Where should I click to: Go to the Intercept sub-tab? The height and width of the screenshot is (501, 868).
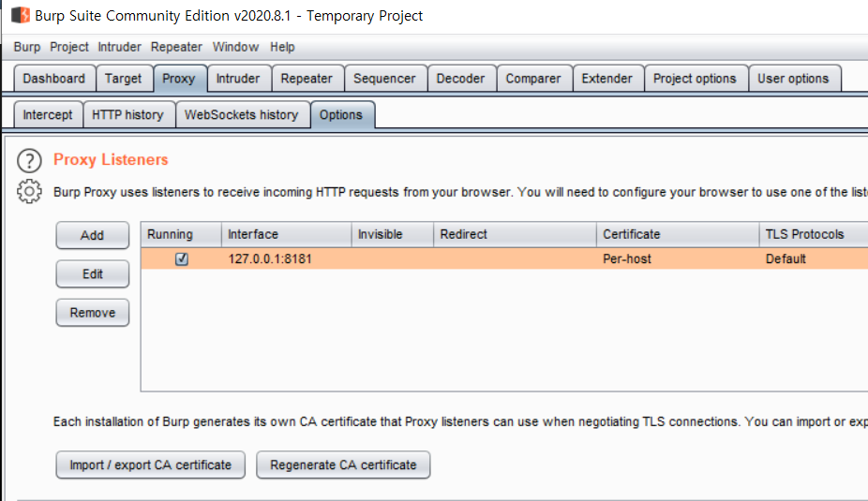tap(48, 115)
